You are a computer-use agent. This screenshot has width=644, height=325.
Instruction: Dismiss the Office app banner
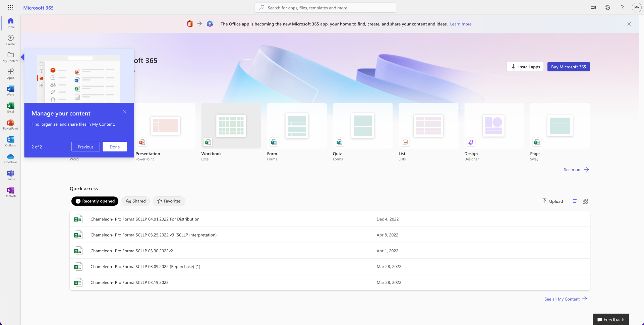[x=629, y=24]
